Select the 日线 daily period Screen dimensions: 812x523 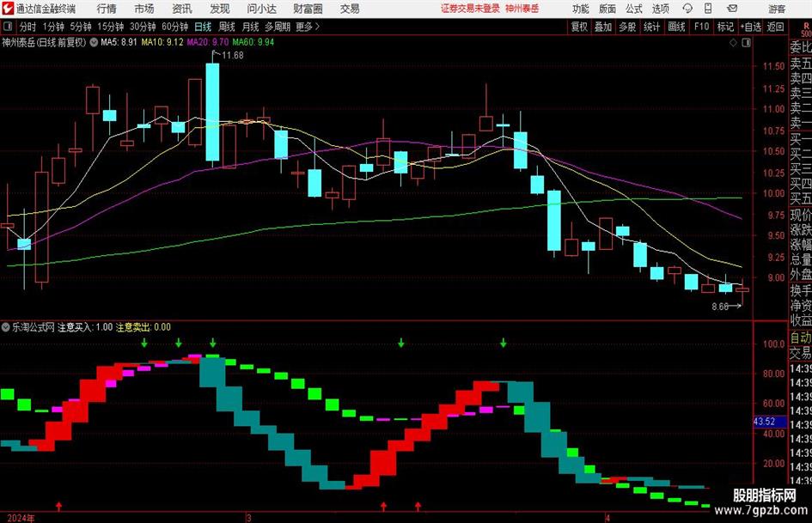point(203,27)
